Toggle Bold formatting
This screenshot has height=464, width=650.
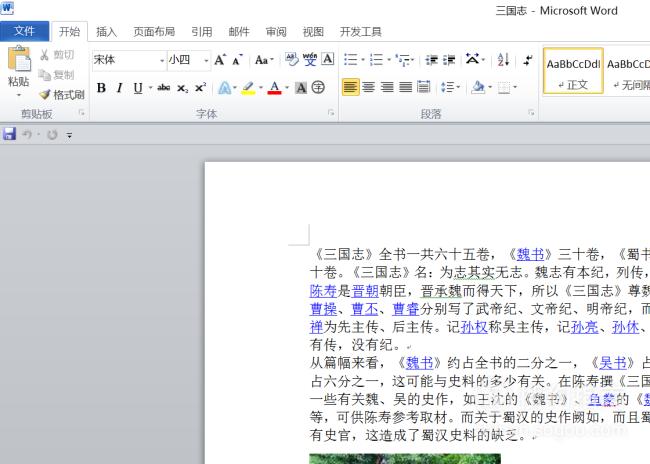101,88
